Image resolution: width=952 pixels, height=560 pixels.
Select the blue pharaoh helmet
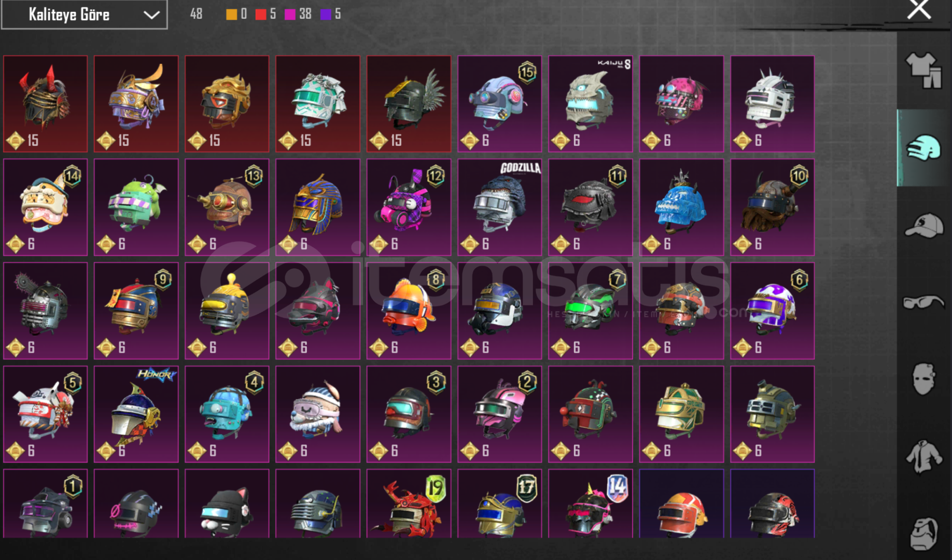coord(318,207)
